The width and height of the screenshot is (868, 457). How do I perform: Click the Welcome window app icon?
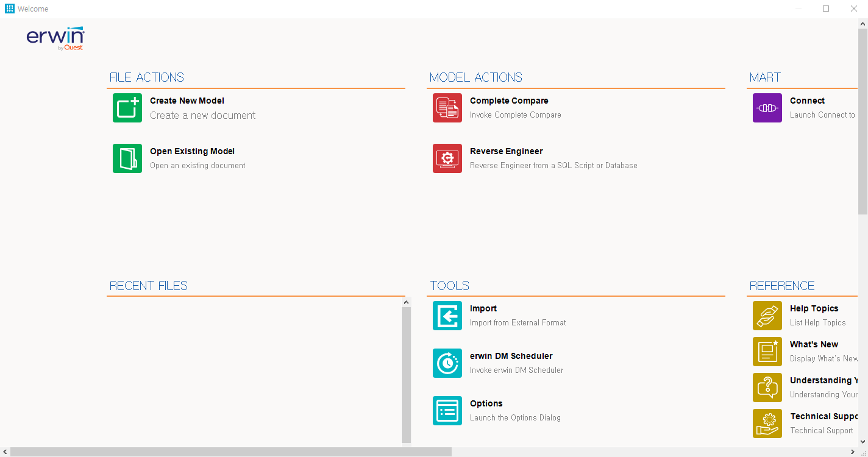click(x=9, y=9)
